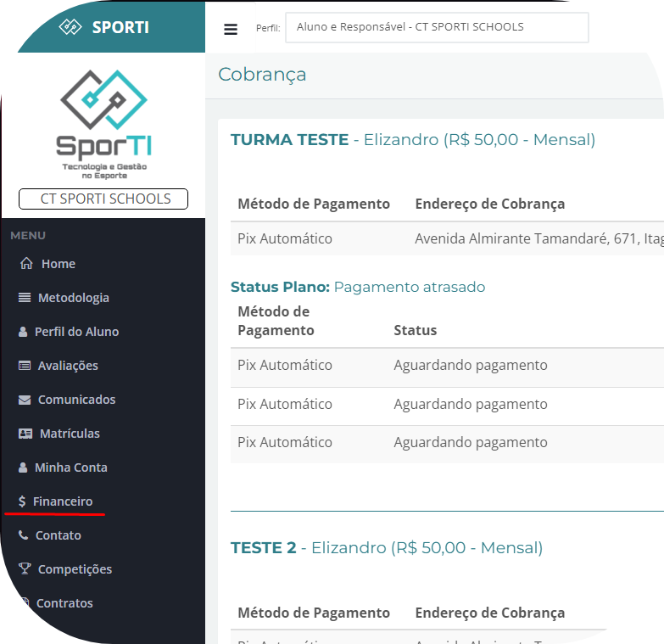Open Minha Conta menu item
Image resolution: width=664 pixels, height=644 pixels.
pos(70,468)
